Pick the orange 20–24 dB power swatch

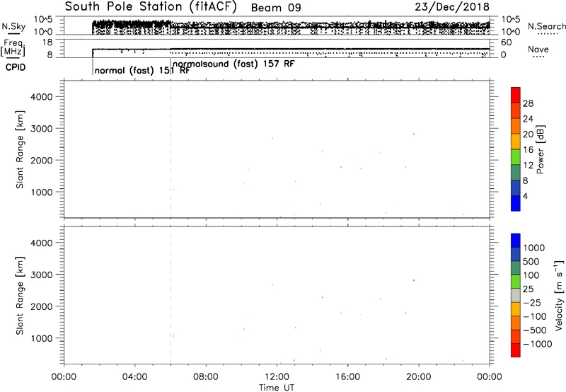click(516, 126)
